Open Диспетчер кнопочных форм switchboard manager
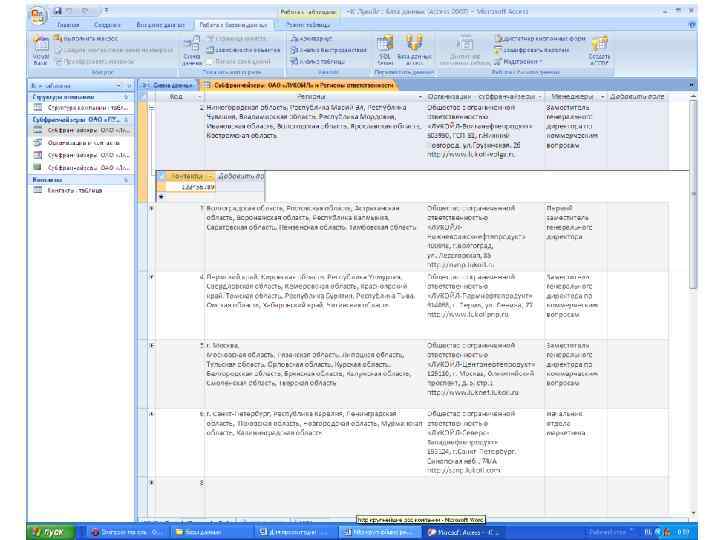 [540, 39]
